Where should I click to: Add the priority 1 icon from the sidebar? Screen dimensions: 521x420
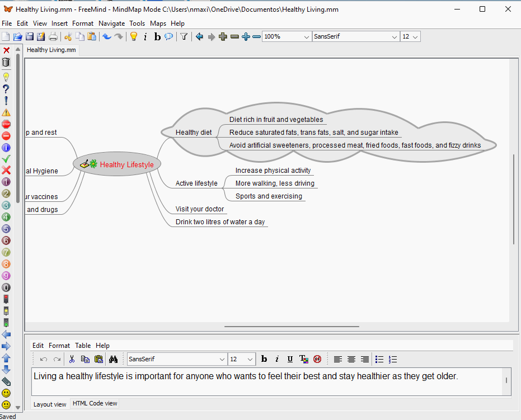pos(6,182)
